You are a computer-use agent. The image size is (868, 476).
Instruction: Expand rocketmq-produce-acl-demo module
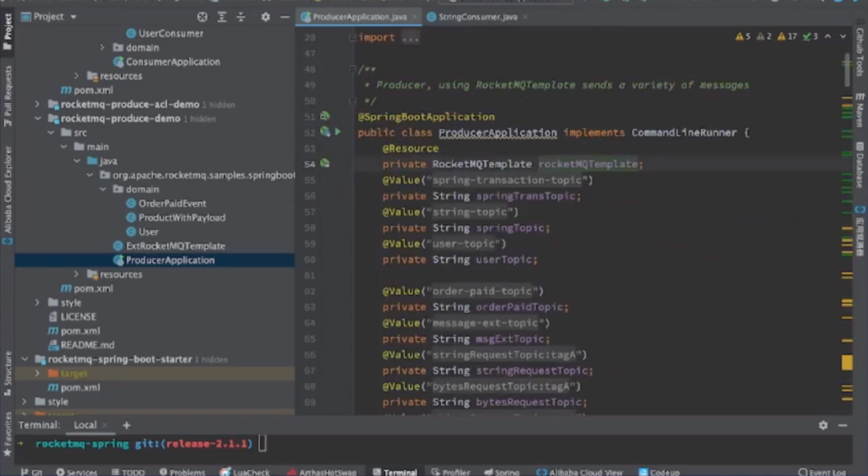point(37,104)
